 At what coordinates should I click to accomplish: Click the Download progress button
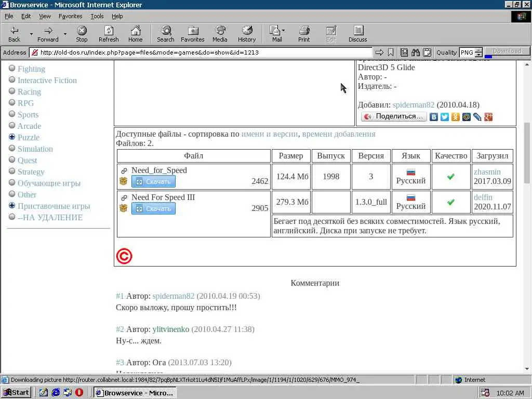(x=507, y=51)
